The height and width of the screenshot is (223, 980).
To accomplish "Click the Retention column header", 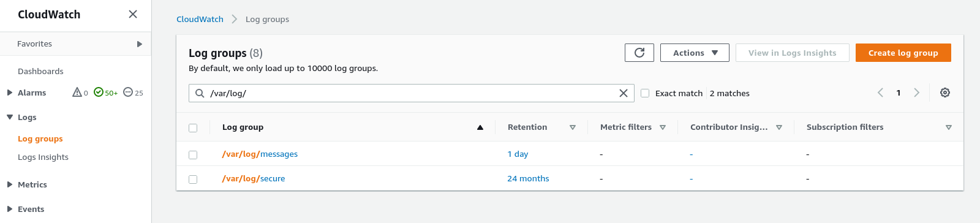I will point(527,127).
